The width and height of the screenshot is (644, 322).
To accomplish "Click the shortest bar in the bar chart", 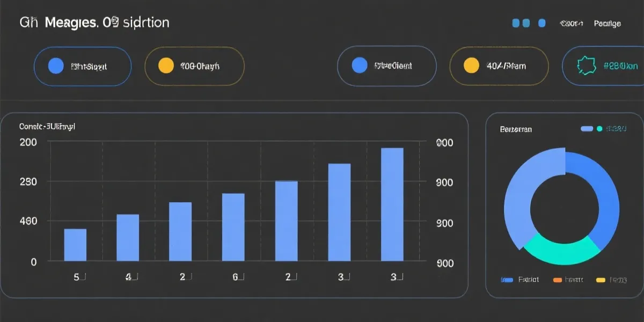I will tap(75, 245).
